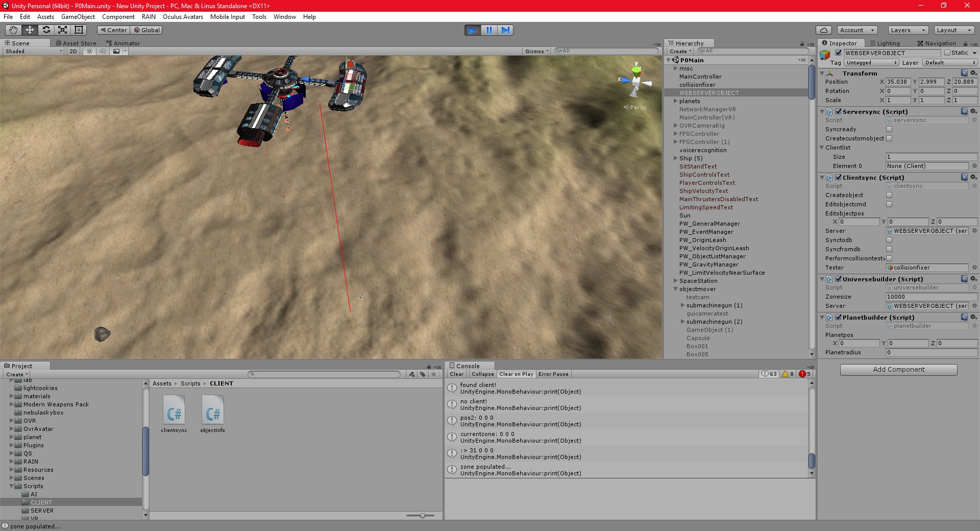
Task: Disable the Universebuilder script checkbox
Action: point(838,279)
